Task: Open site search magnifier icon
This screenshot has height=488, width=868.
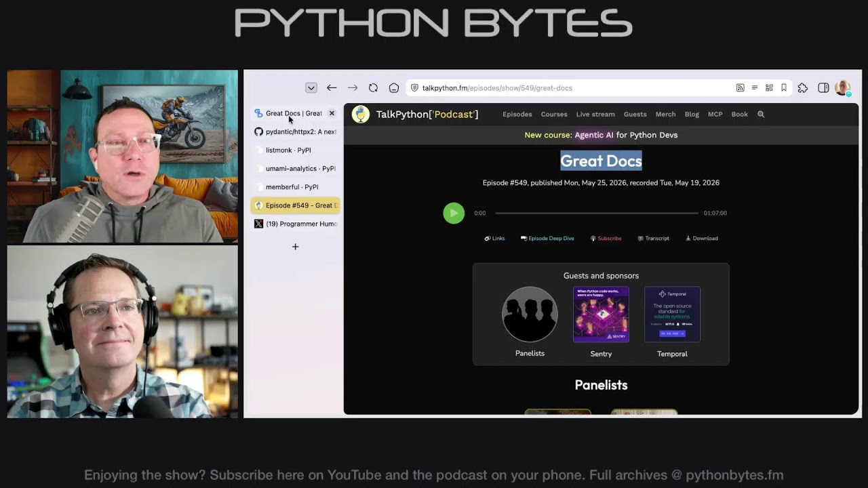Action: point(761,115)
